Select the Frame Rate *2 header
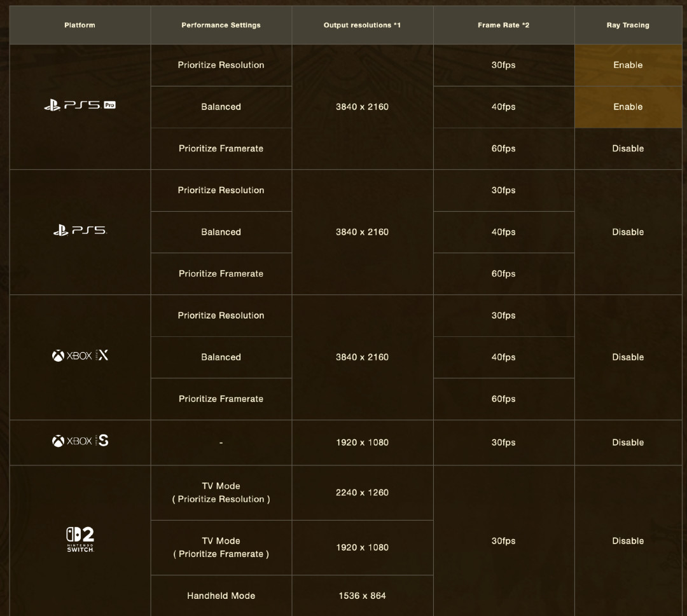The width and height of the screenshot is (687, 616). [503, 25]
